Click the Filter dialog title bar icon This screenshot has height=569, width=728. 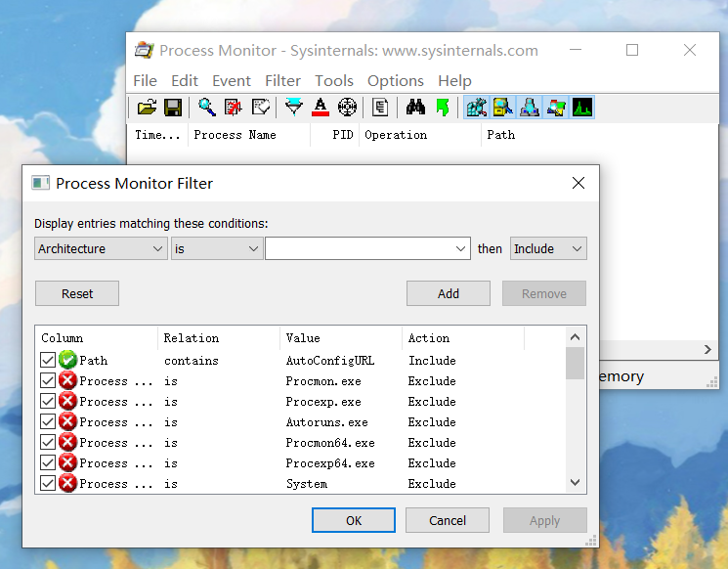point(40,183)
